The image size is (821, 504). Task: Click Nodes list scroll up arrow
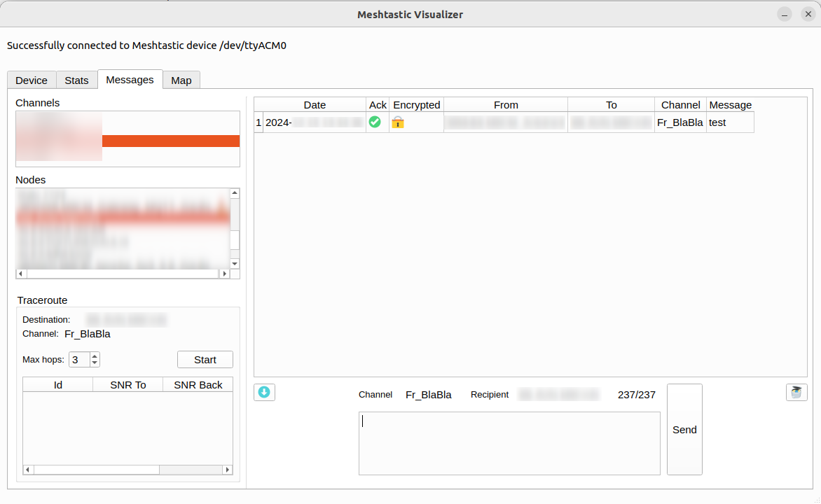[235, 193]
